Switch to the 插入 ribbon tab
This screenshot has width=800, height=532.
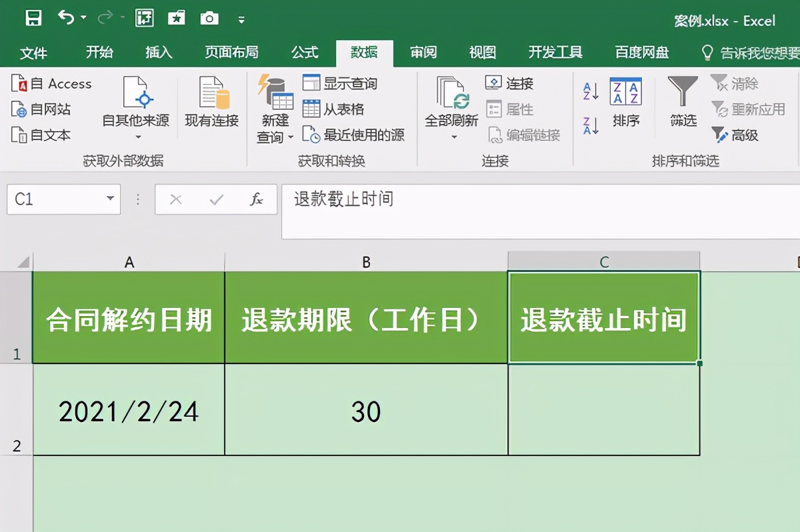[159, 52]
